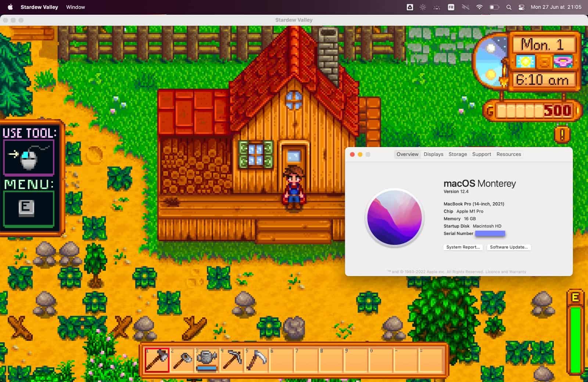This screenshot has width=588, height=382.
Task: Click the E key menu hint icon
Action: [x=26, y=208]
